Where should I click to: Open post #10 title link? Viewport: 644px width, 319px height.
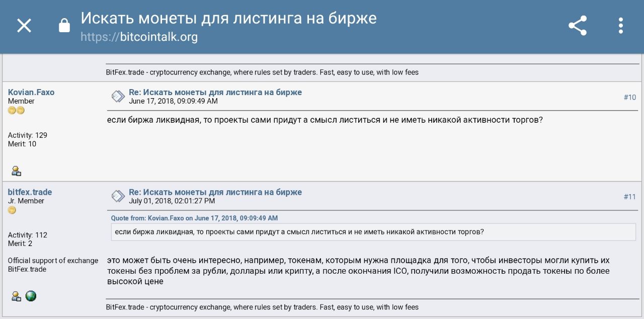tap(215, 93)
